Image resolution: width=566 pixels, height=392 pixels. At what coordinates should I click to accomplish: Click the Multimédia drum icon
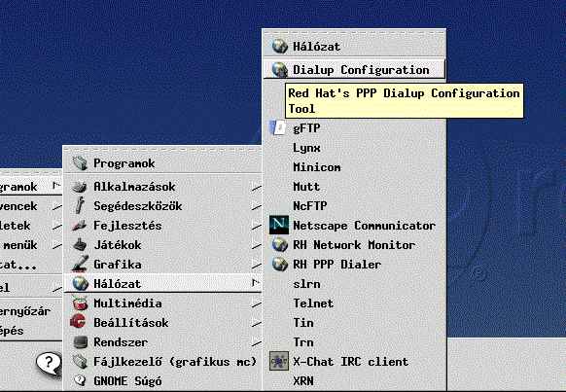[80, 303]
